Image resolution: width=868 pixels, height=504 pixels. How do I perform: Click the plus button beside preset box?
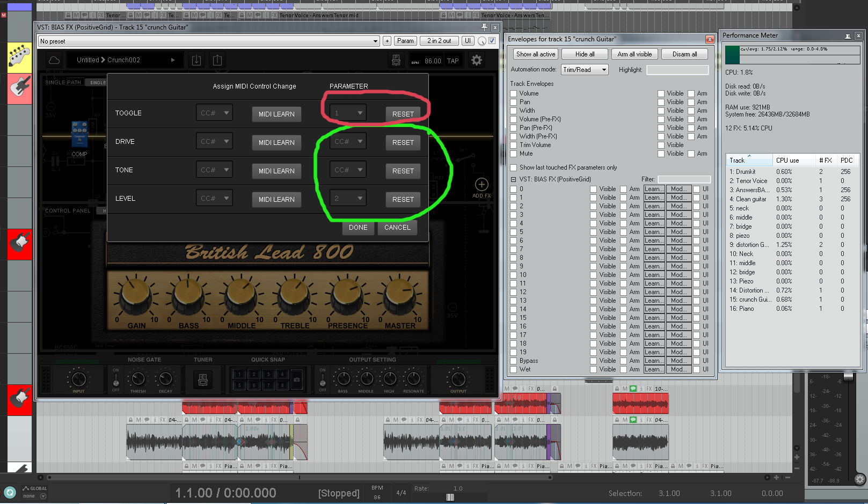pyautogui.click(x=387, y=41)
